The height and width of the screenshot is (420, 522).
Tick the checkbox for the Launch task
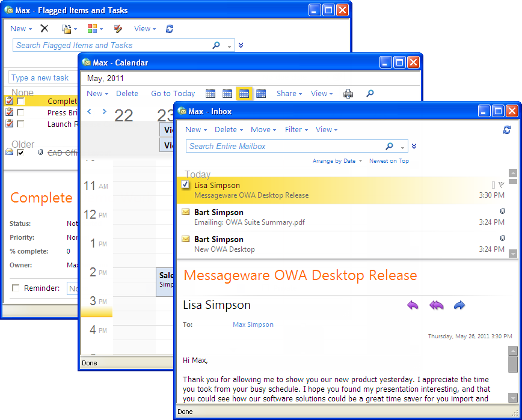tap(20, 124)
